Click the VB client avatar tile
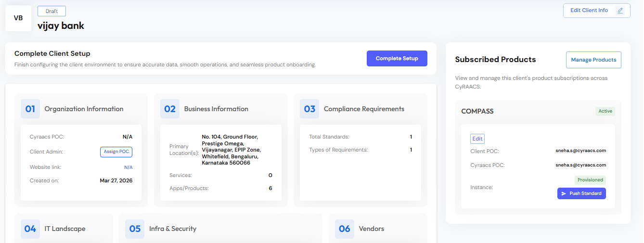Image resolution: width=644 pixels, height=243 pixels. tap(18, 18)
